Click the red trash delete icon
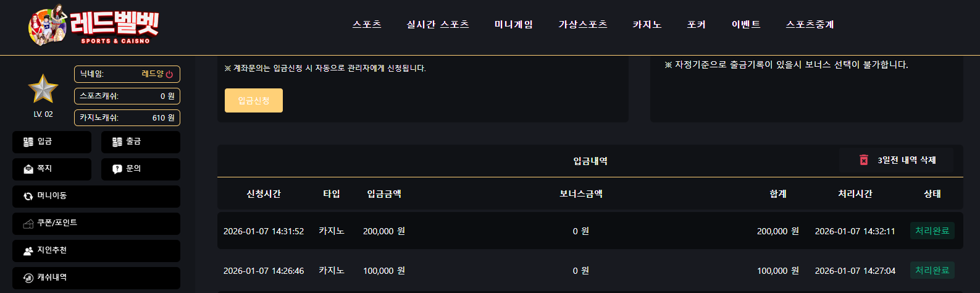The image size is (980, 293). (x=864, y=160)
